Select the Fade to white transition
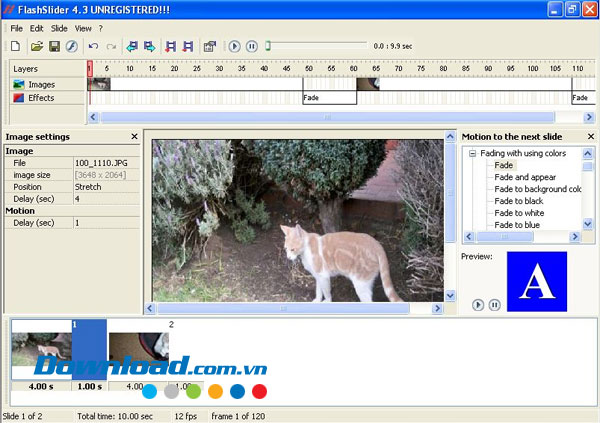600x423 pixels. point(519,212)
